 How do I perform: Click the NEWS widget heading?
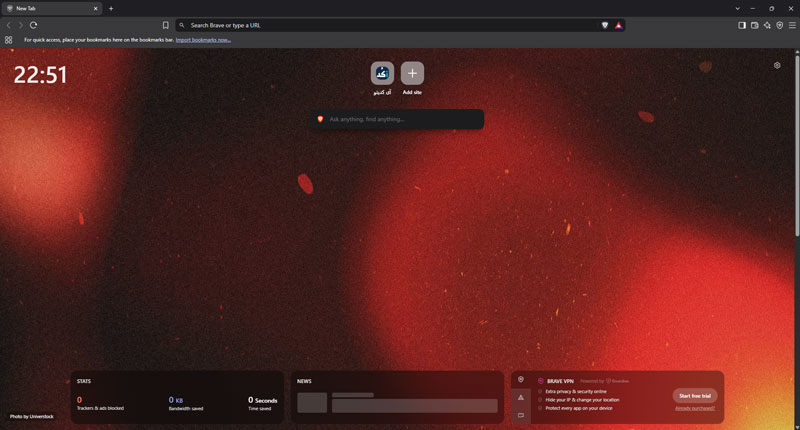tap(304, 381)
